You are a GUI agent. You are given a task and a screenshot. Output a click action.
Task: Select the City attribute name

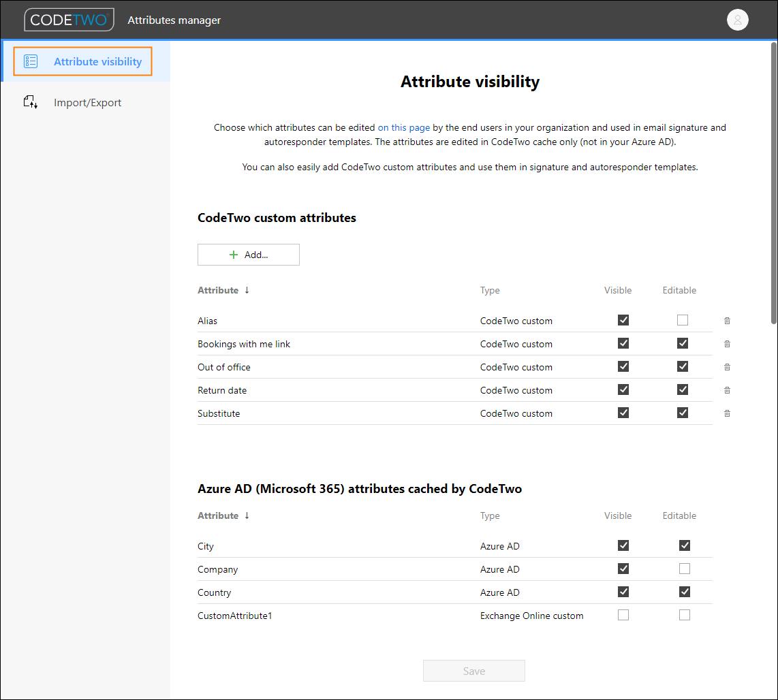click(x=206, y=546)
